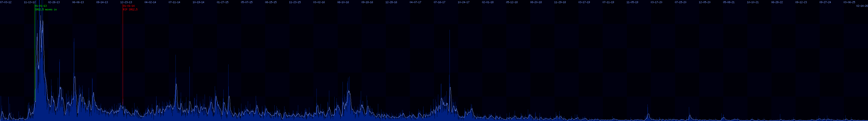The height and width of the screenshot is (121, 868).
Task: Click the red "RIP SMG2.5" marker label
Action: (130, 9)
